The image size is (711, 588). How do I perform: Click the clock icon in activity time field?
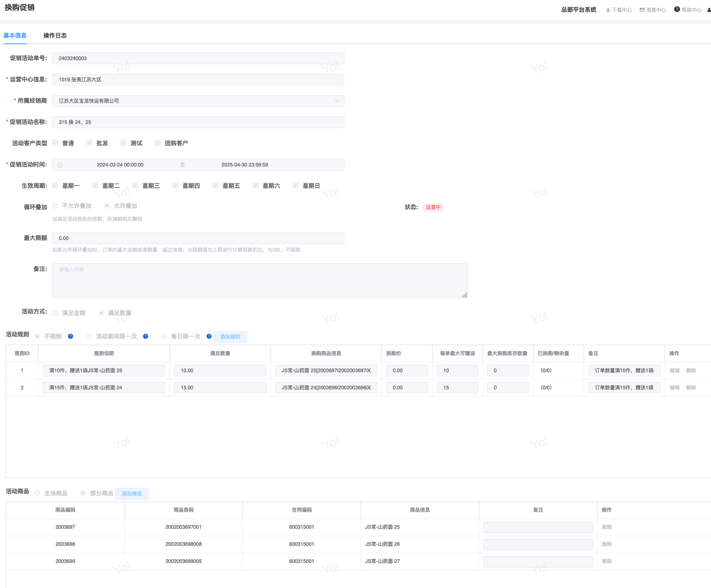60,165
